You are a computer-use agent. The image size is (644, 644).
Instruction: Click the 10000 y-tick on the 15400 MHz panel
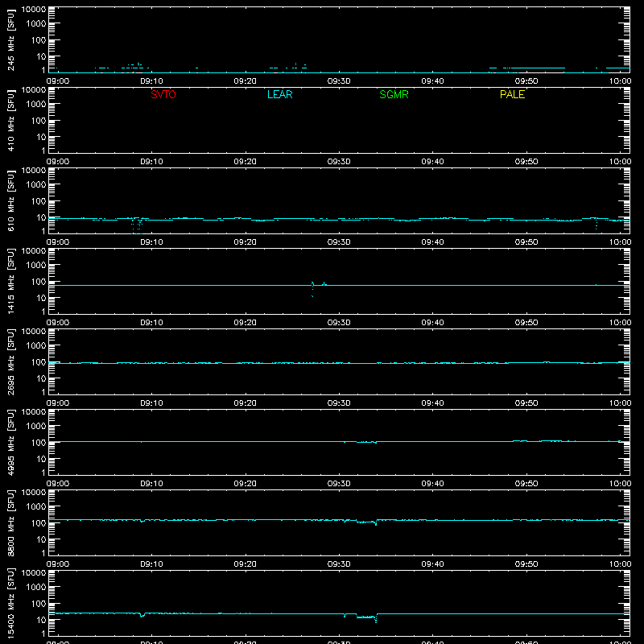tap(34, 573)
